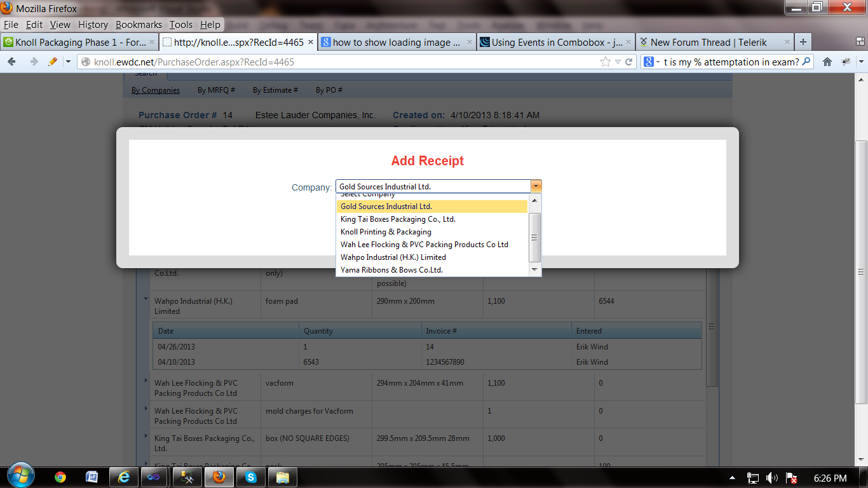Expand the mold charges for Vacform row
Image resolution: width=868 pixels, height=488 pixels.
tap(146, 408)
